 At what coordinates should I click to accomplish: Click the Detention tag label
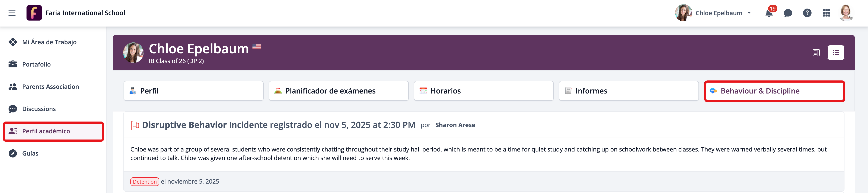tap(145, 181)
